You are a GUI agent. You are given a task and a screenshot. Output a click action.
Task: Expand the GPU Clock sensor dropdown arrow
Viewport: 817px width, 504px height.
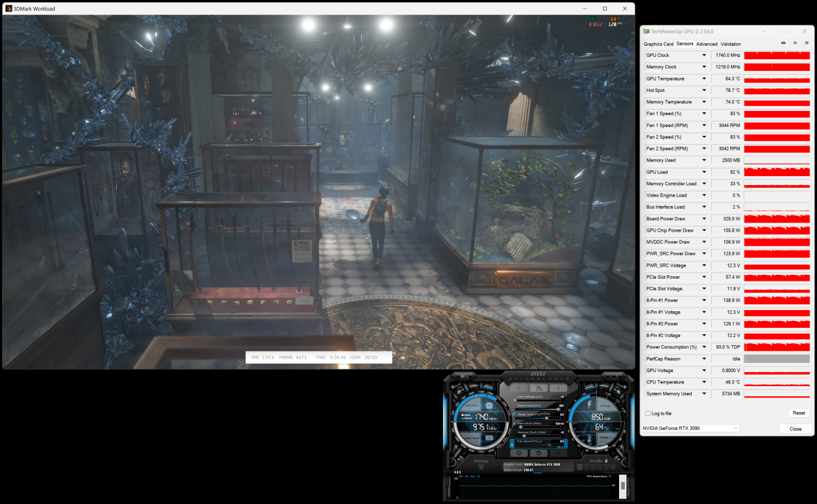pos(704,56)
